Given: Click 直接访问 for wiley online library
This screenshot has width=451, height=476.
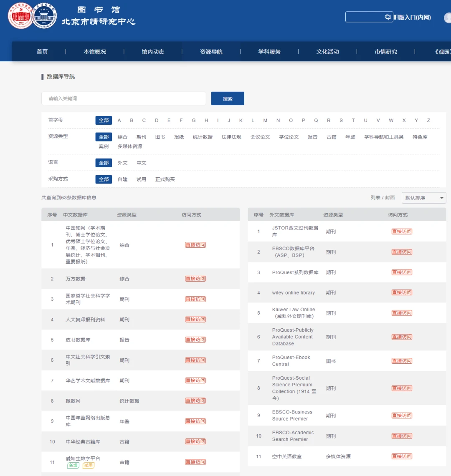Looking at the screenshot, I should 402,292.
